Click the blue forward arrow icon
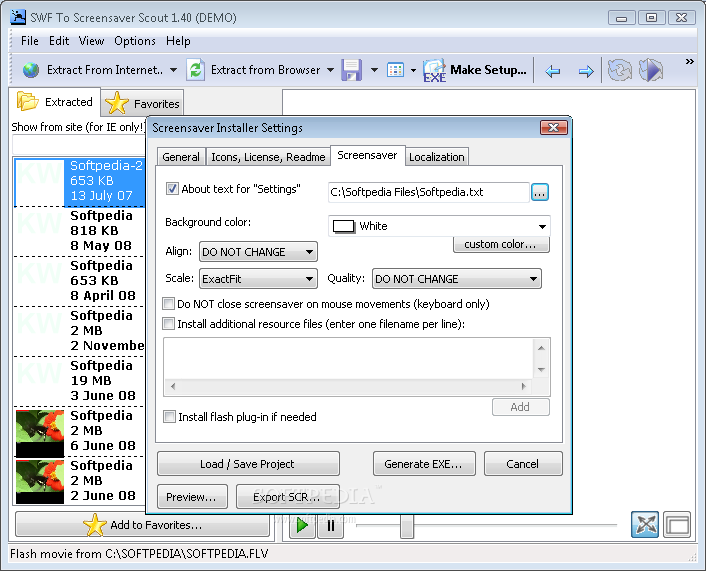Screen dimensions: 706x571 586,71
